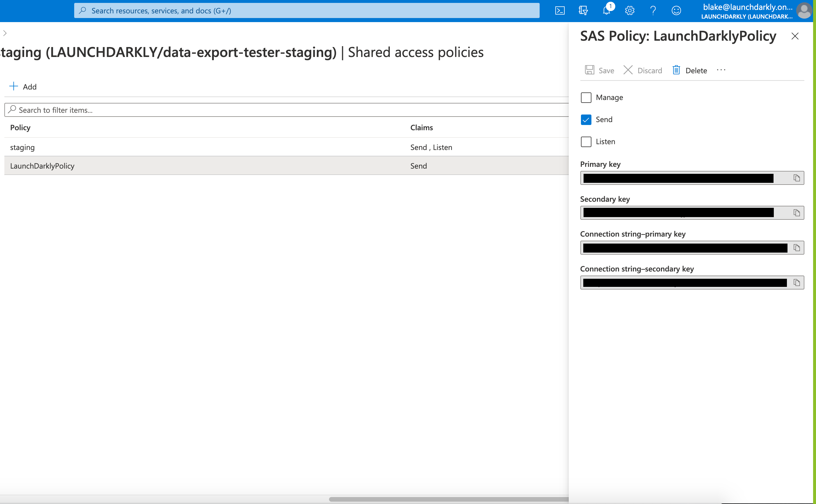Open the more actions ellipsis menu
Image resolution: width=816 pixels, height=504 pixels.
(721, 70)
